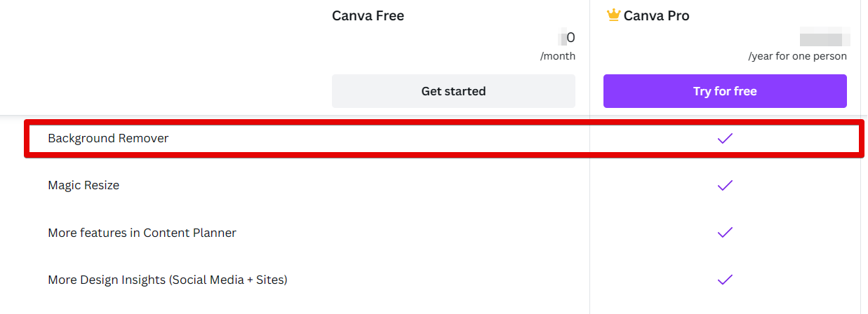The image size is (868, 314).
Task: Click the Magic Resize checkmark icon
Action: coord(725,186)
